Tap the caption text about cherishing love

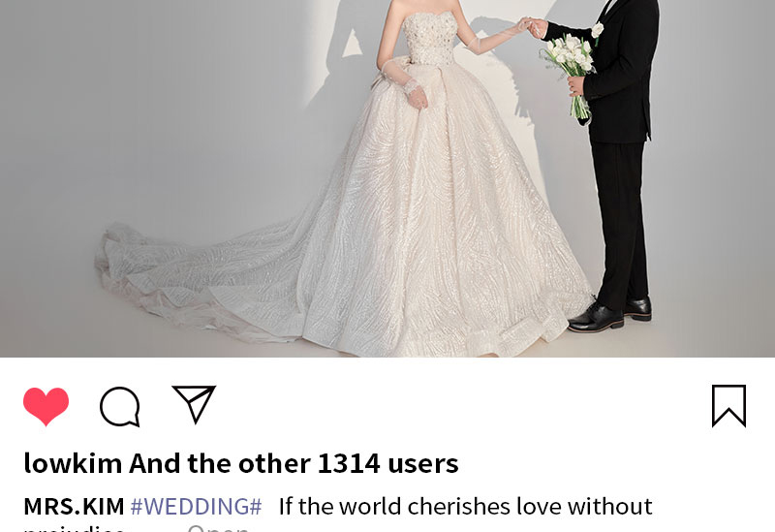click(x=466, y=507)
